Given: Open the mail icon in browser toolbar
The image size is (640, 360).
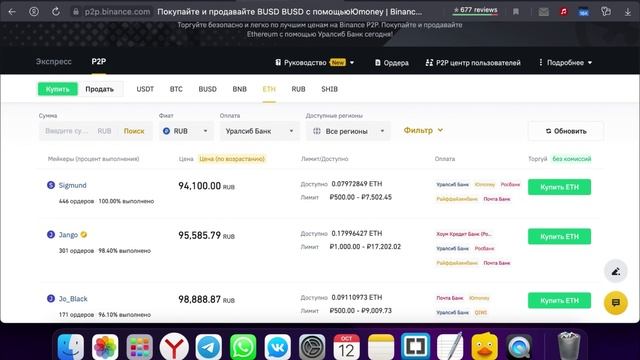Looking at the screenshot, I should 543,12.
